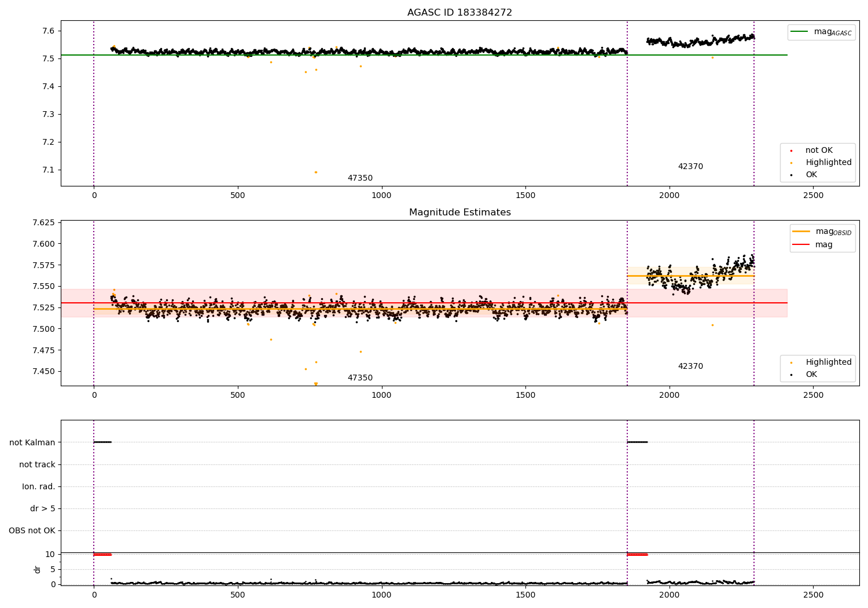Click 'OK' legend entry in Magnitude Estimates plot
Viewport: 868px width, 608px height.
tap(811, 375)
